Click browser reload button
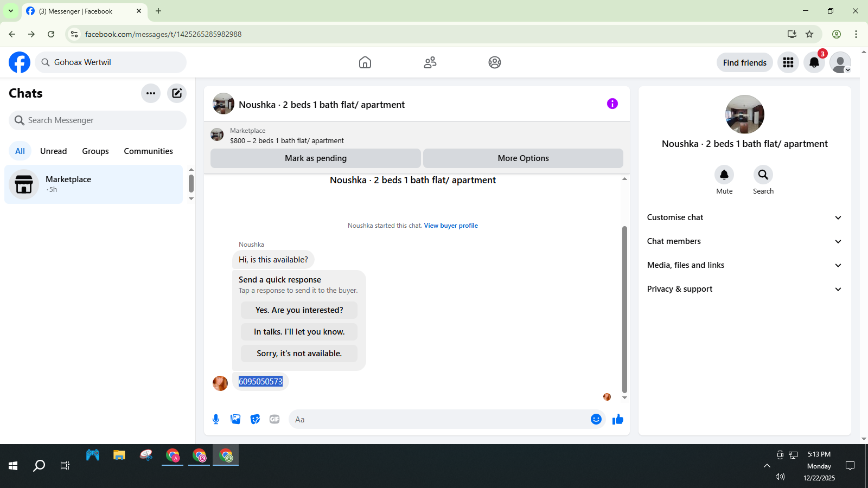The width and height of the screenshot is (868, 488). coord(51,34)
